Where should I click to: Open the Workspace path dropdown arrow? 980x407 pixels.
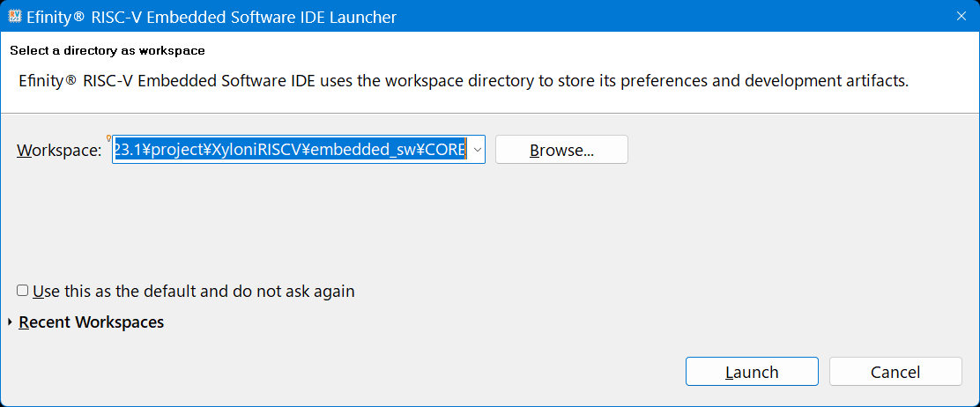click(x=477, y=150)
